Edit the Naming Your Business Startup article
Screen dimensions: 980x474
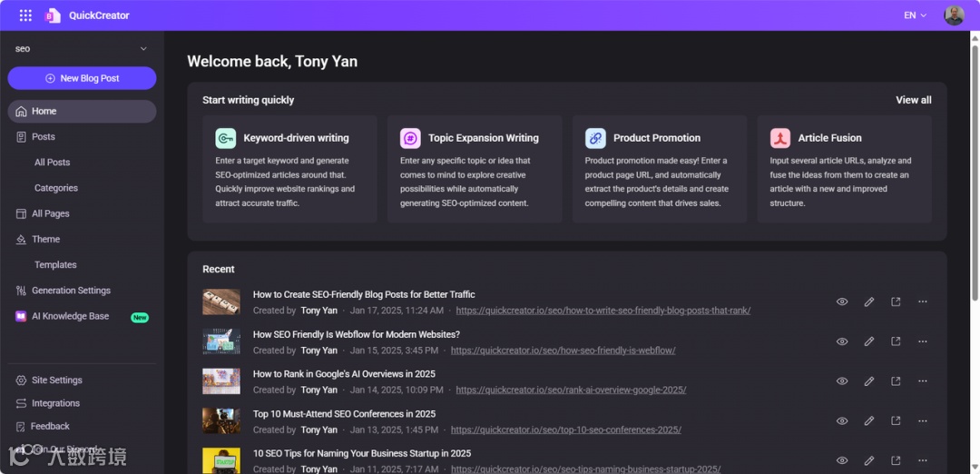pos(868,461)
